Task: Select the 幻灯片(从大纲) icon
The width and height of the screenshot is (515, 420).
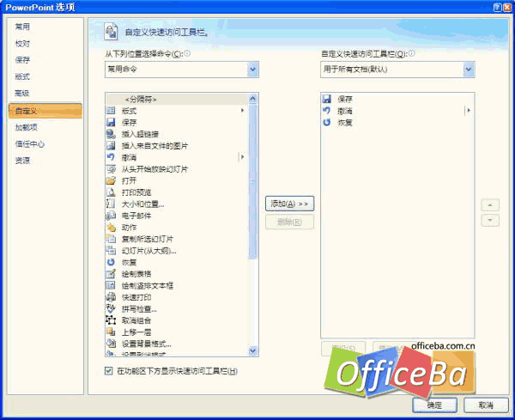Action: 111,251
